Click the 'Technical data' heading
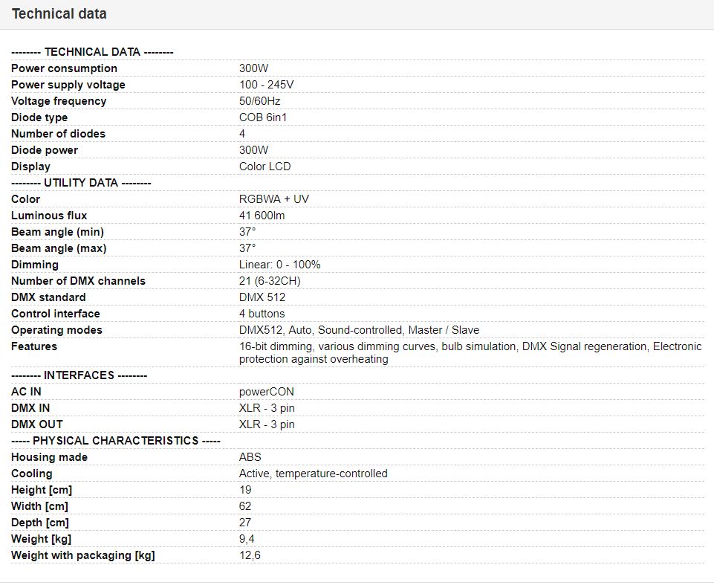The image size is (714, 588). click(x=59, y=13)
